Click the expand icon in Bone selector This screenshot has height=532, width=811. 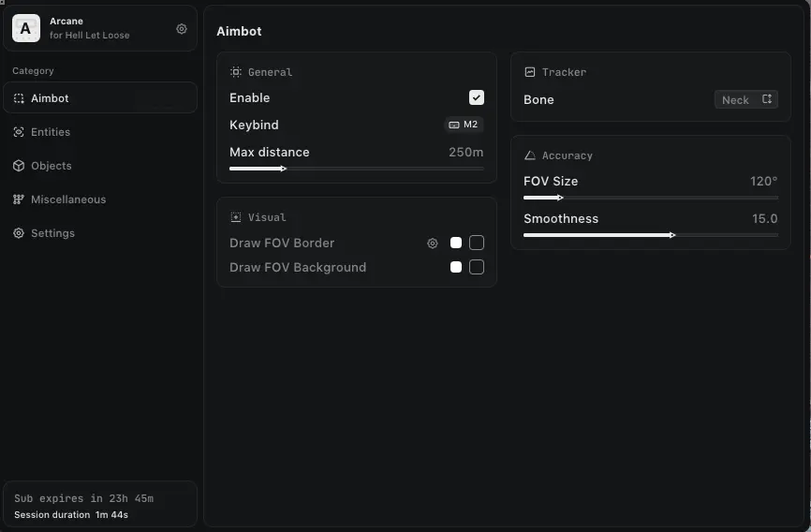(x=766, y=99)
